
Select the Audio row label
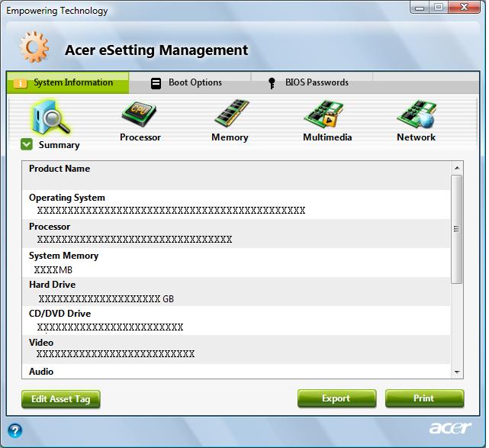[x=41, y=372]
